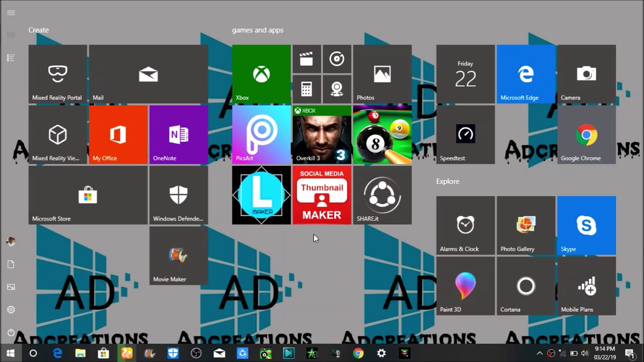Open Microsoft Store from the taskbar
Screen dimensions: 644x362
[x=104, y=353]
